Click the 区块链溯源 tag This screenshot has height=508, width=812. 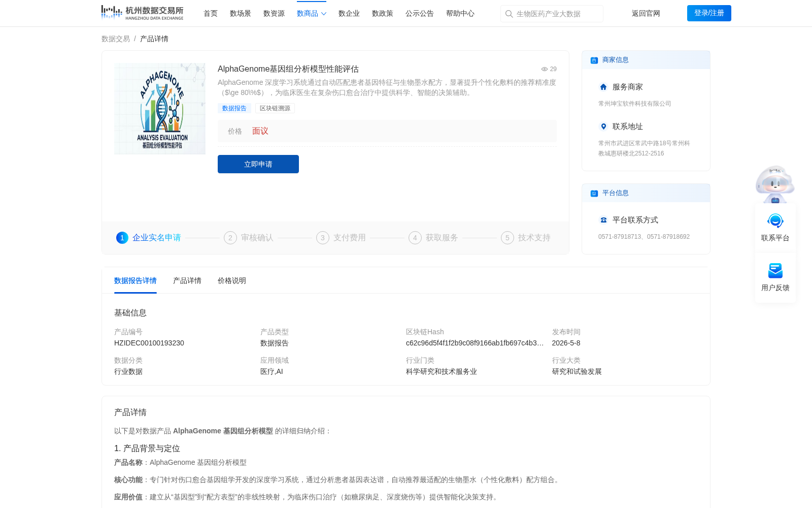[275, 108]
